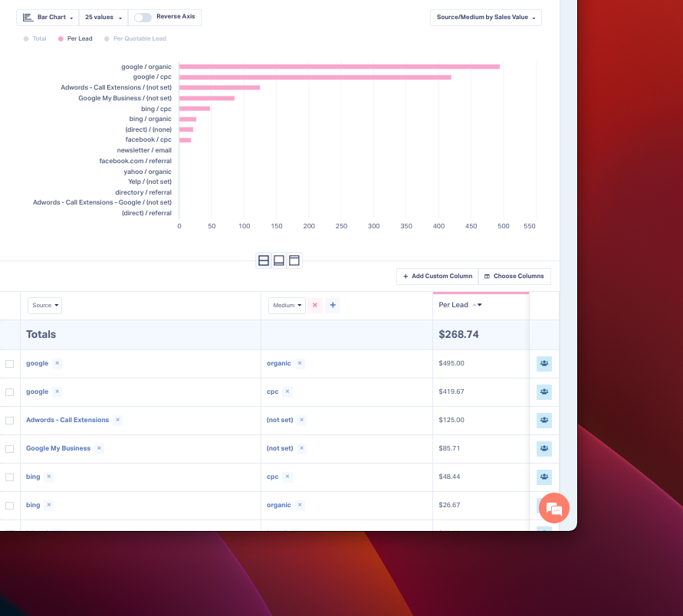This screenshot has width=683, height=616.
Task: Remove bing filter in the $26.67 row
Action: (49, 505)
